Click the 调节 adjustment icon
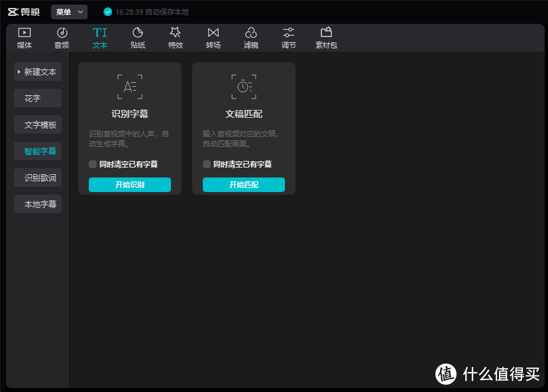This screenshot has height=392, width=548. [288, 36]
